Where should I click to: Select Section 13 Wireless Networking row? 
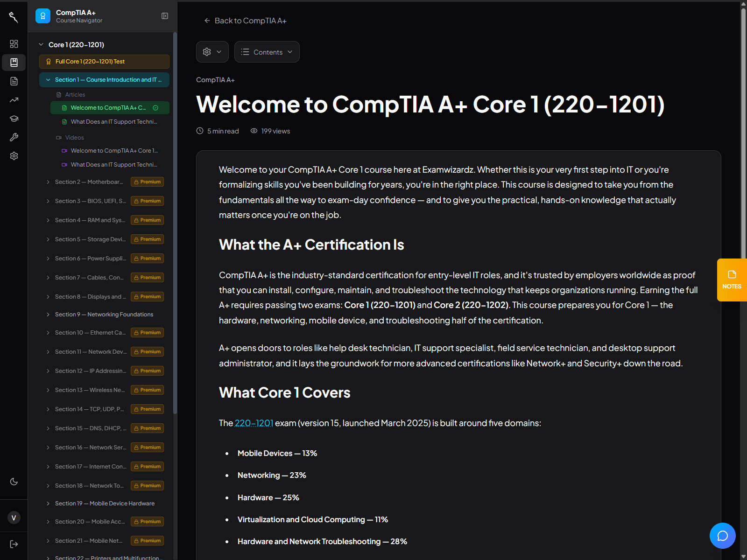pos(104,390)
